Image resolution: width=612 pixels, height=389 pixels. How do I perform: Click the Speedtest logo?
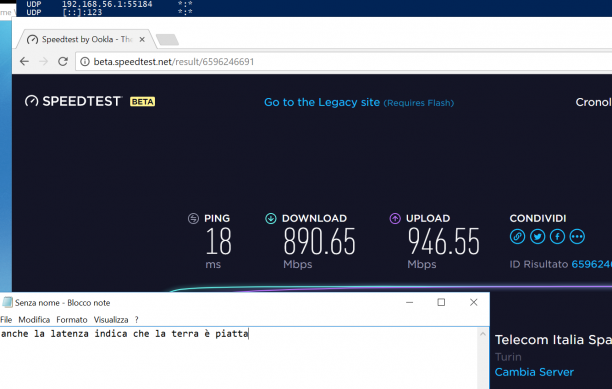(73, 101)
